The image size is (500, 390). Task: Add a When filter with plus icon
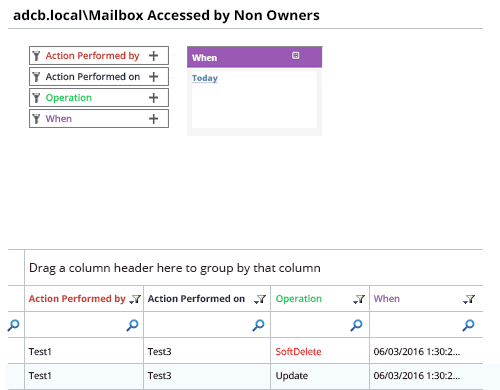click(x=153, y=119)
